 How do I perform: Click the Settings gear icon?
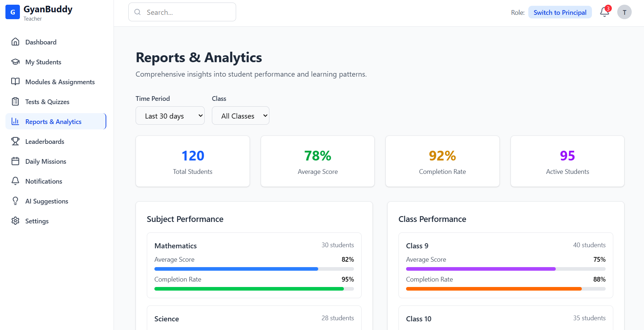(15, 221)
